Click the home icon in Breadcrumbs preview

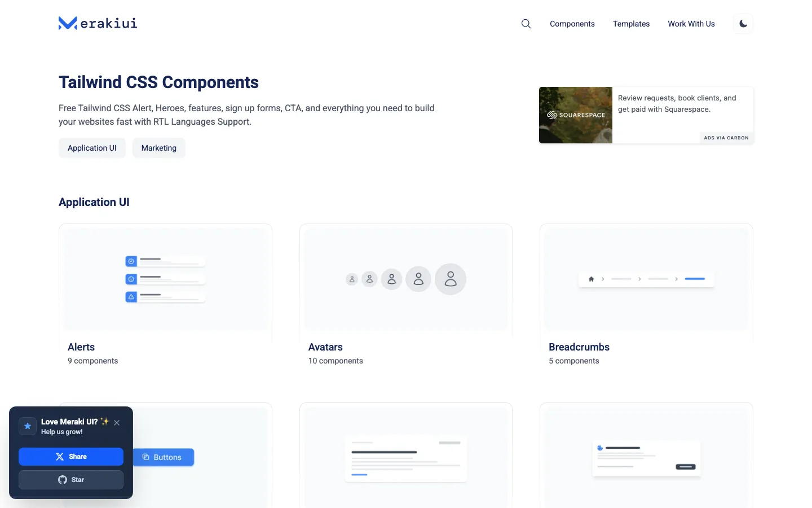tap(591, 279)
